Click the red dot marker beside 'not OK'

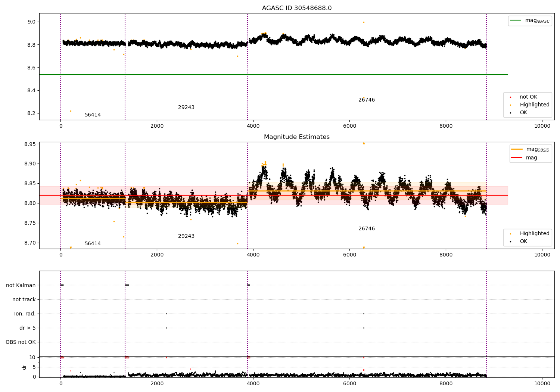pos(510,97)
